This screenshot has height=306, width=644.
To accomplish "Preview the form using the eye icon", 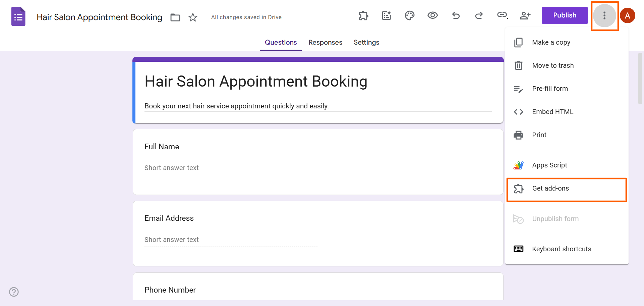I will pyautogui.click(x=432, y=15).
